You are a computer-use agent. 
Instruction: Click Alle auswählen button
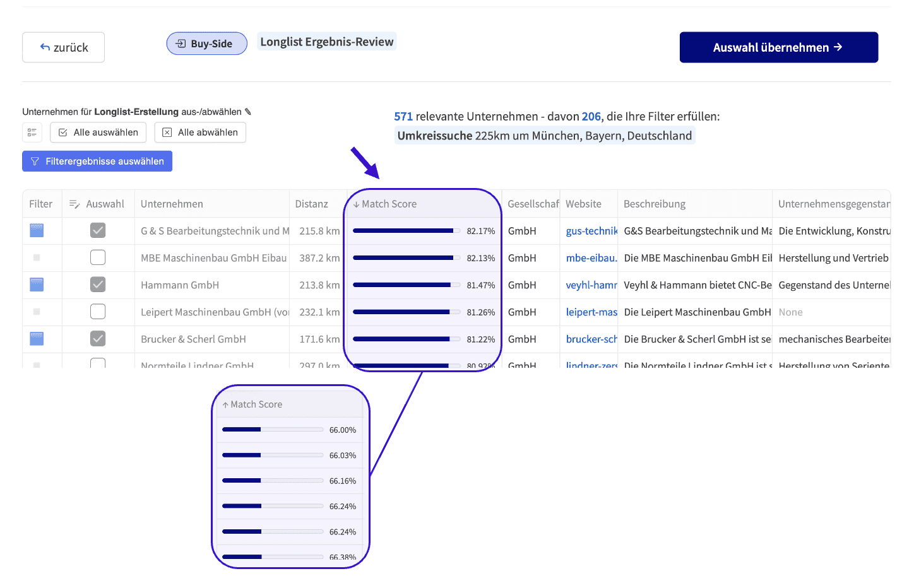click(98, 132)
